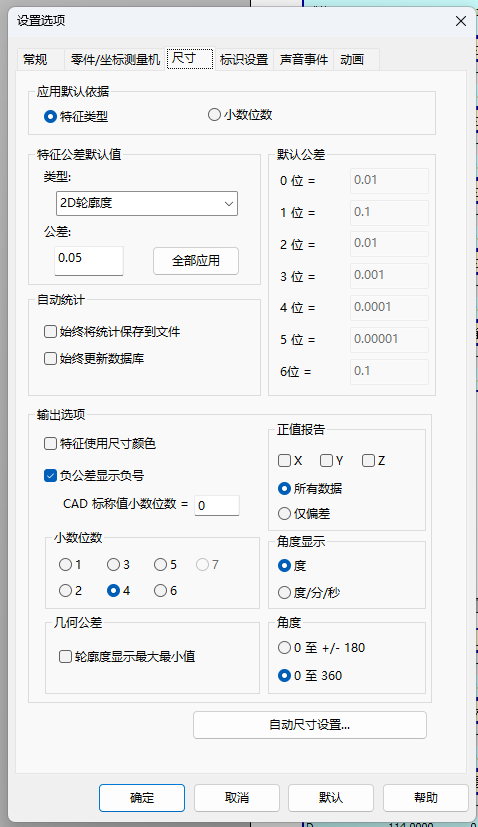Click the 3 位 tolerance field
Screen dimensions: 478x827
pyautogui.click(x=389, y=276)
